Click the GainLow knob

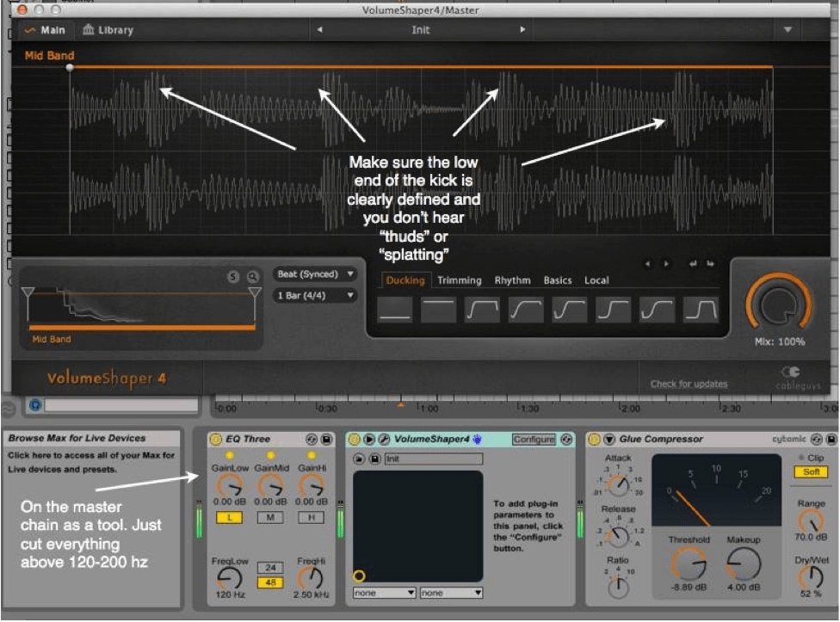(229, 486)
